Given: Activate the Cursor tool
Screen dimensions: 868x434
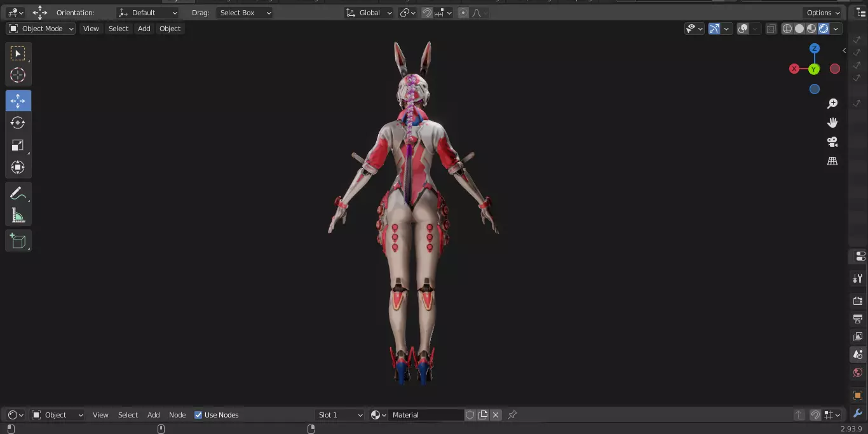Looking at the screenshot, I should click(x=18, y=75).
